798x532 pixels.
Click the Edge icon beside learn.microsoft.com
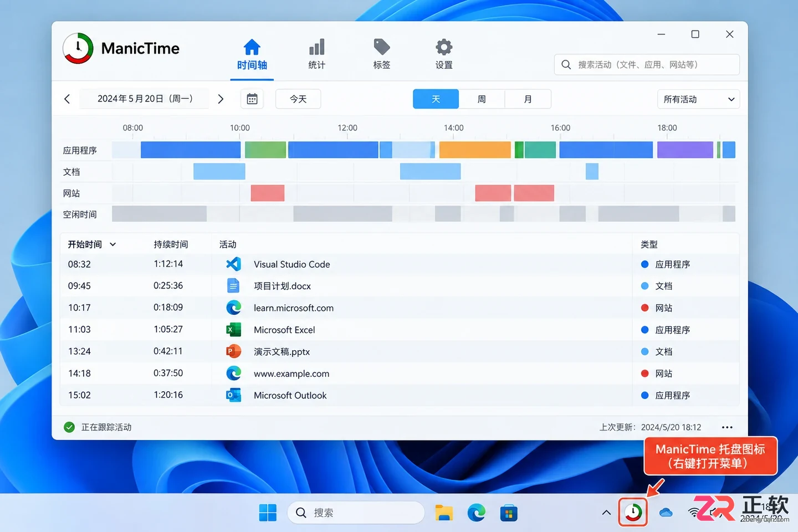coord(233,308)
